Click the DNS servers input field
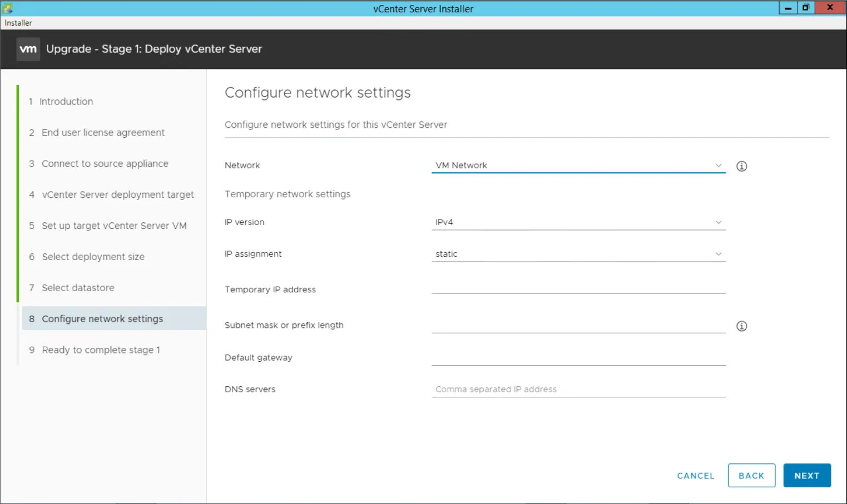This screenshot has height=504, width=847. click(x=578, y=390)
